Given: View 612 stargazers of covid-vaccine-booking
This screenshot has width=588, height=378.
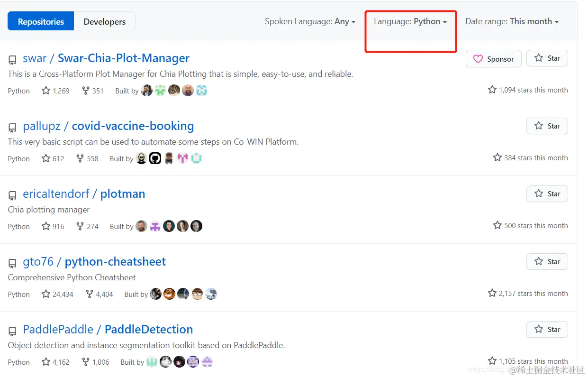Looking at the screenshot, I should (x=53, y=158).
